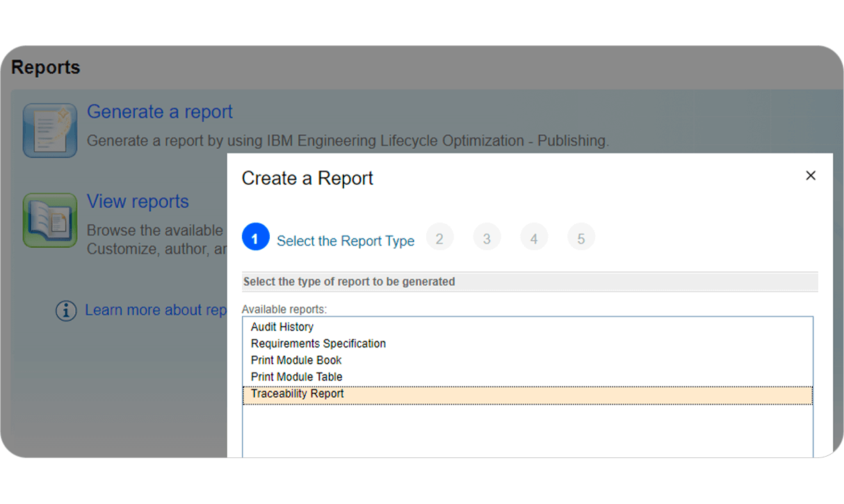Click the Learn more about reports link
Viewport: 844px width, 504px height.
pos(156,310)
